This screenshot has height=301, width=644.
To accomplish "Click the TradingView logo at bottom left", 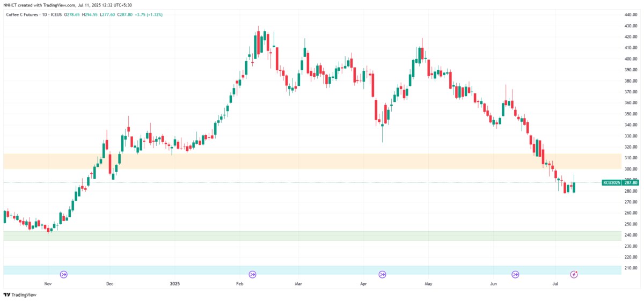I will [16, 295].
